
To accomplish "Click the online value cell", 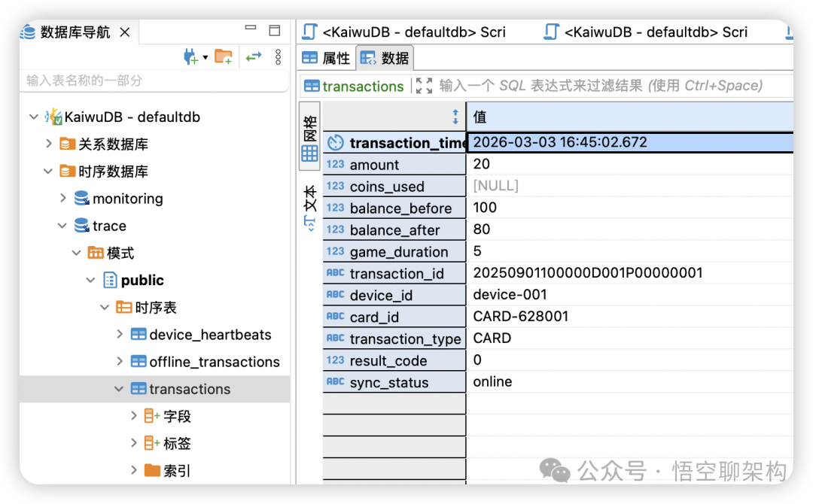I will 631,381.
